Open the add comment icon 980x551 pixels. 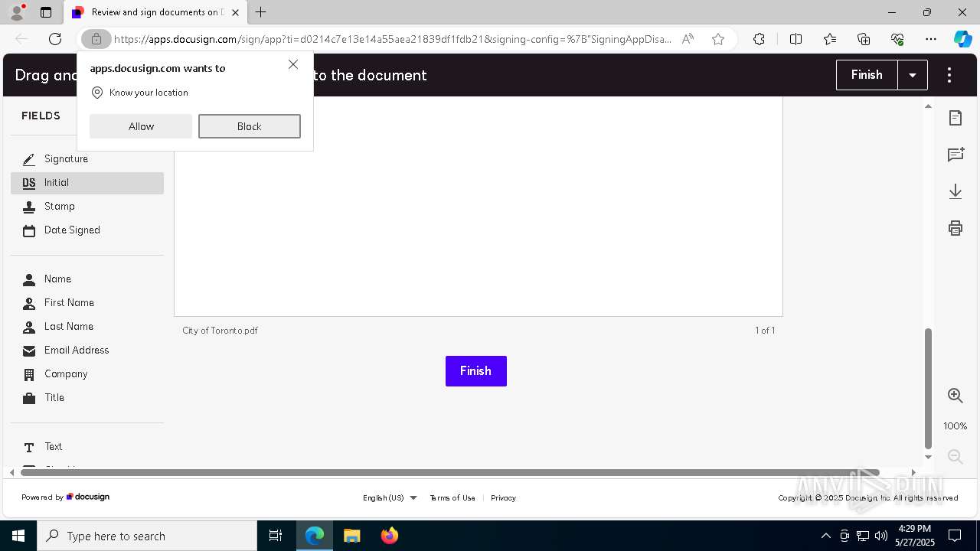coord(955,155)
